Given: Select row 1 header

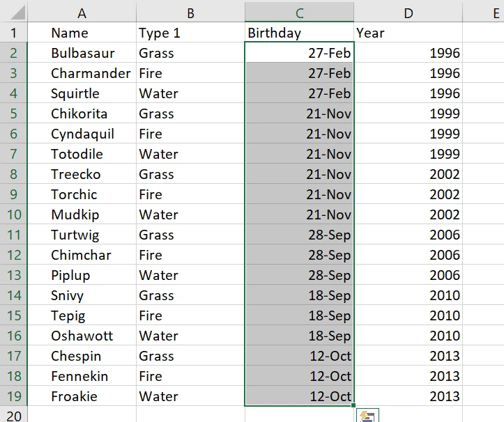Looking at the screenshot, I should click(13, 33).
